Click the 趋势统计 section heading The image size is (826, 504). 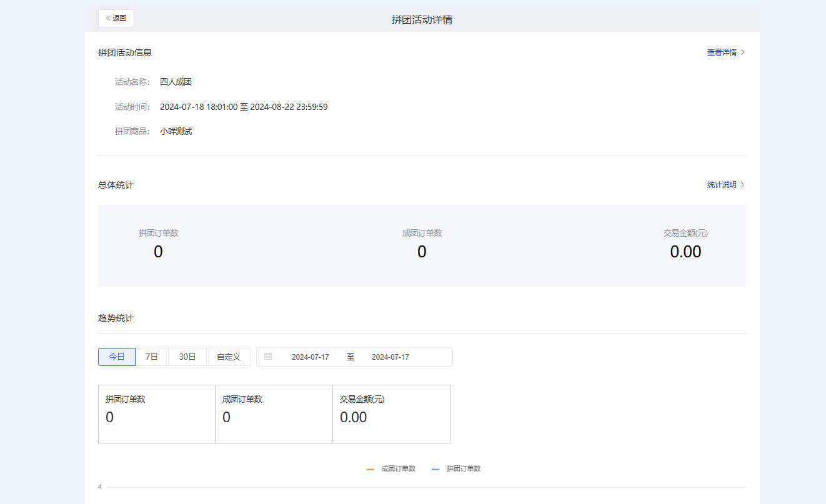coord(116,318)
